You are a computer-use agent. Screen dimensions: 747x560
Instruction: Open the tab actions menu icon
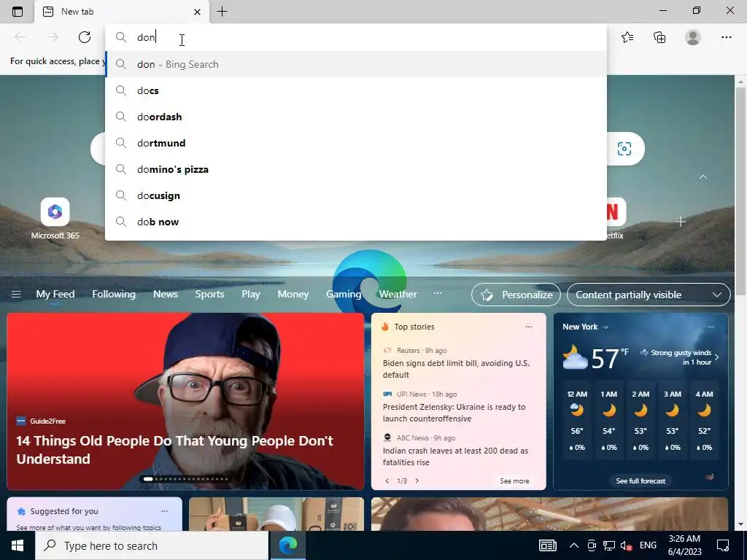18,12
